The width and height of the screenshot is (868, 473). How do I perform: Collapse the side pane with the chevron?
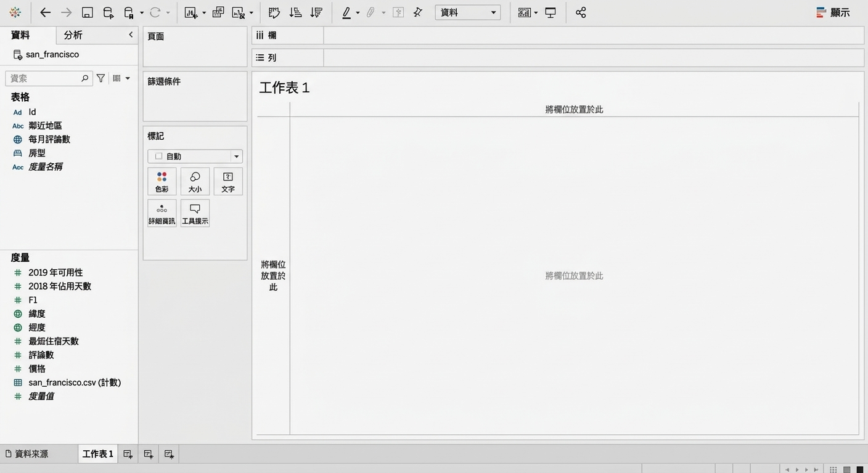[131, 35]
